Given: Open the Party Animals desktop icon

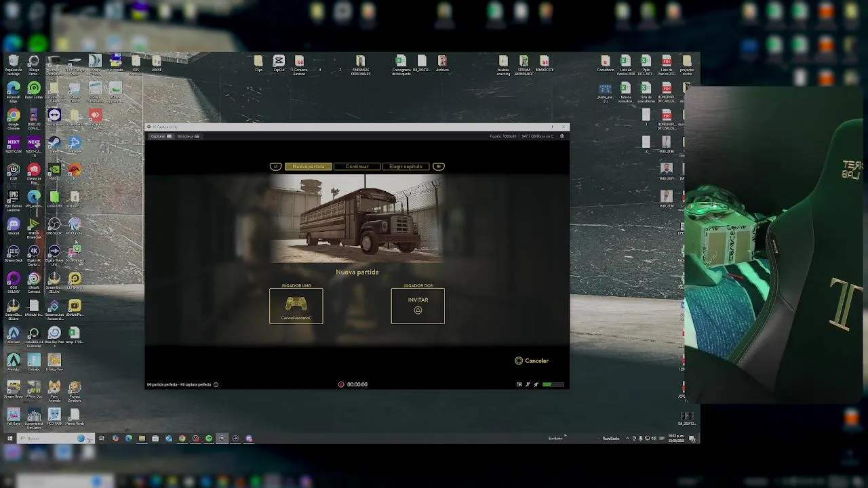Looking at the screenshot, I should click(54, 391).
